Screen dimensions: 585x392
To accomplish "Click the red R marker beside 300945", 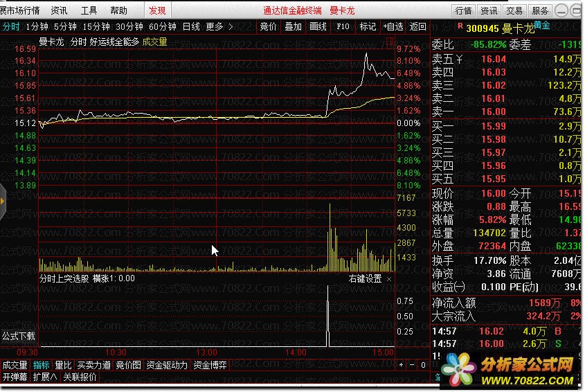I will tap(460, 26).
